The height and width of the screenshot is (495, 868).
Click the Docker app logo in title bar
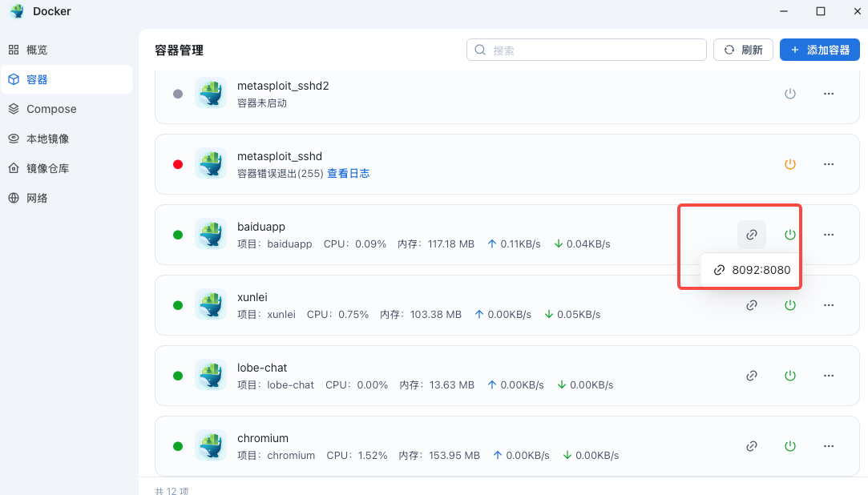pyautogui.click(x=17, y=11)
